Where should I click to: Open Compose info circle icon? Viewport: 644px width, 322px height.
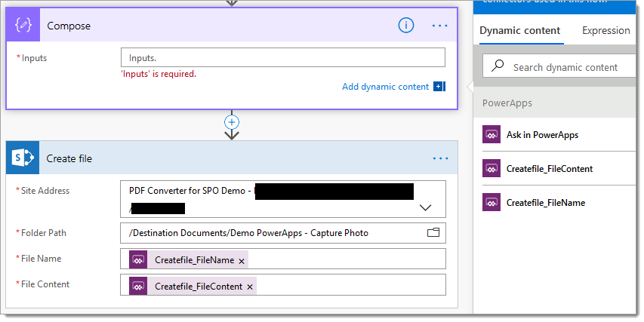(405, 26)
